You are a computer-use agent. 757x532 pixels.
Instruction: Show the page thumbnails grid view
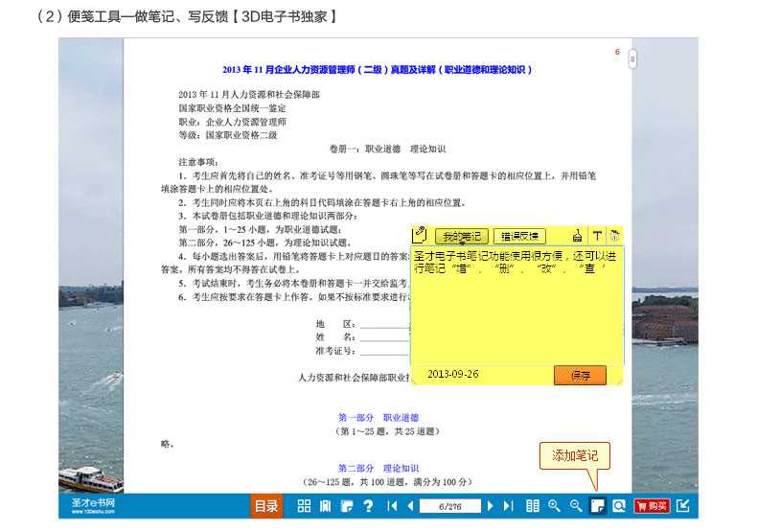(x=304, y=506)
